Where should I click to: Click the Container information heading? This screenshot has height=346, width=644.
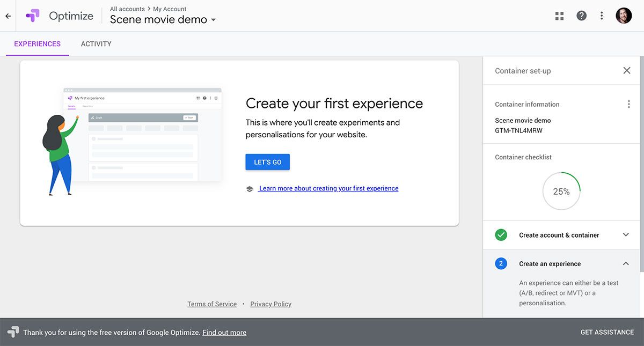click(527, 105)
